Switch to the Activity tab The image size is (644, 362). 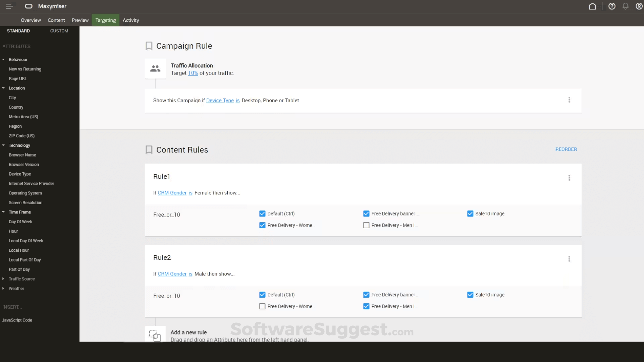coord(130,20)
